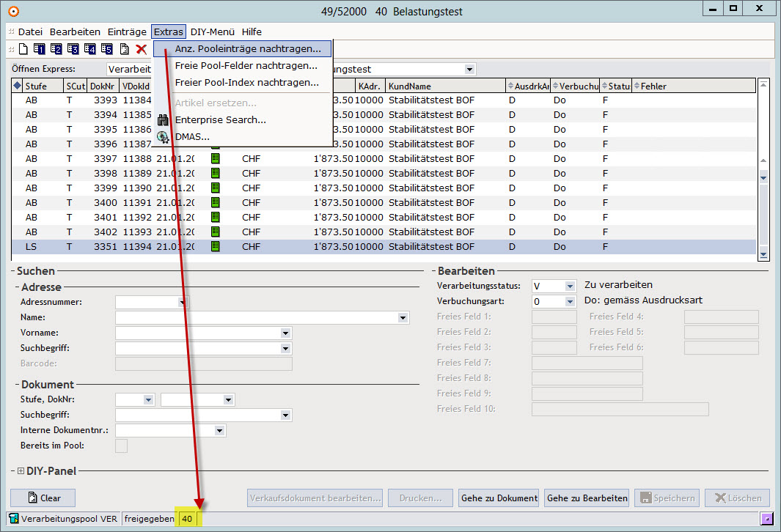This screenshot has height=532, width=781.
Task: Sort by the Verbuchu column header
Action: pos(575,86)
